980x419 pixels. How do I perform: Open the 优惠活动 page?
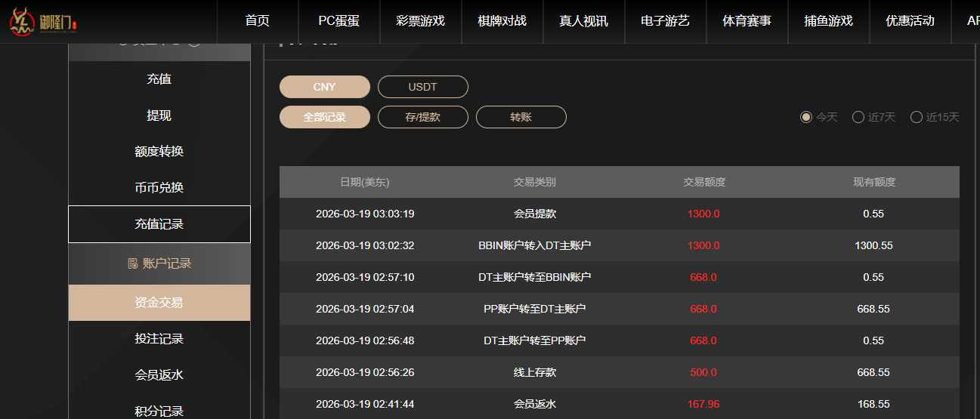pyautogui.click(x=910, y=21)
